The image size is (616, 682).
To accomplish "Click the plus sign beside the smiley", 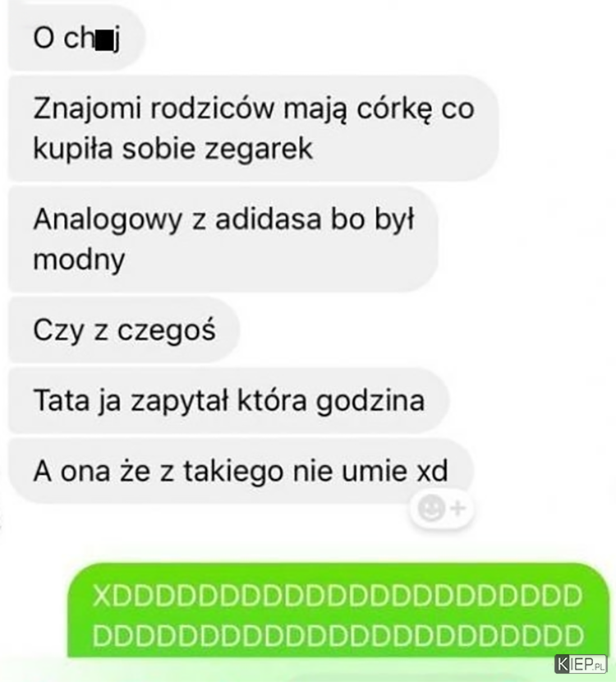I will pos(457,508).
